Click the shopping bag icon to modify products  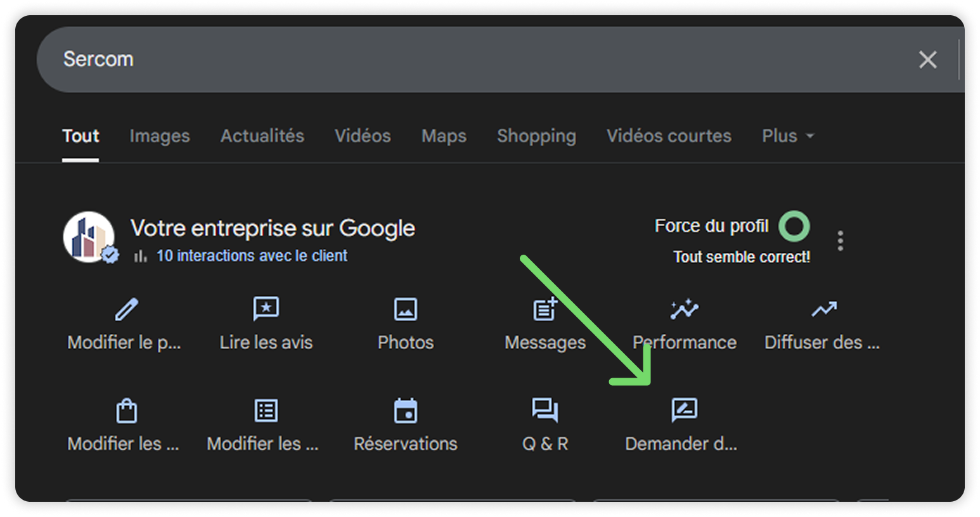pos(127,411)
